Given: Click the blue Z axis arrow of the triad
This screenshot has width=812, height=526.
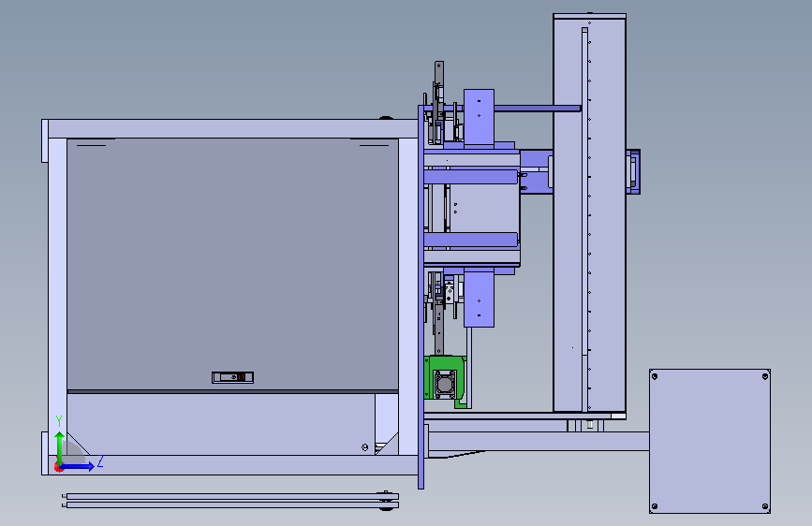Looking at the screenshot, I should tap(78, 467).
